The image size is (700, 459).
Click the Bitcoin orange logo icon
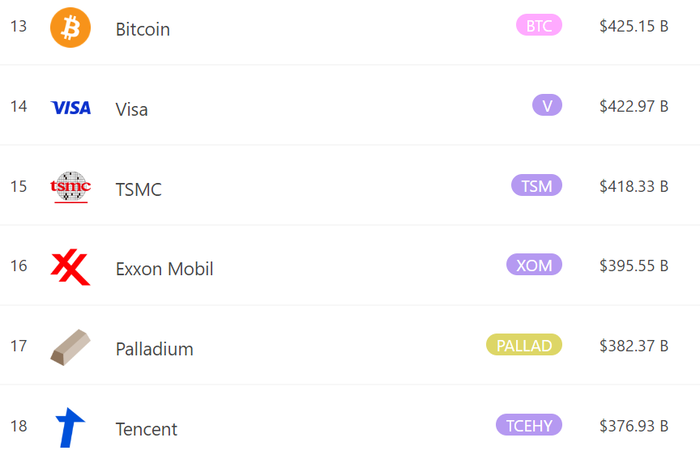pyautogui.click(x=70, y=27)
